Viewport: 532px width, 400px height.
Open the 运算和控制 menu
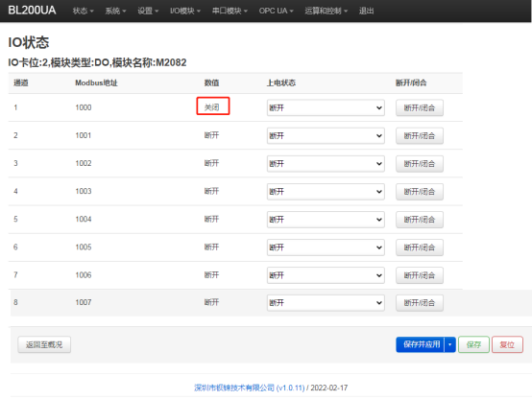coord(326,11)
